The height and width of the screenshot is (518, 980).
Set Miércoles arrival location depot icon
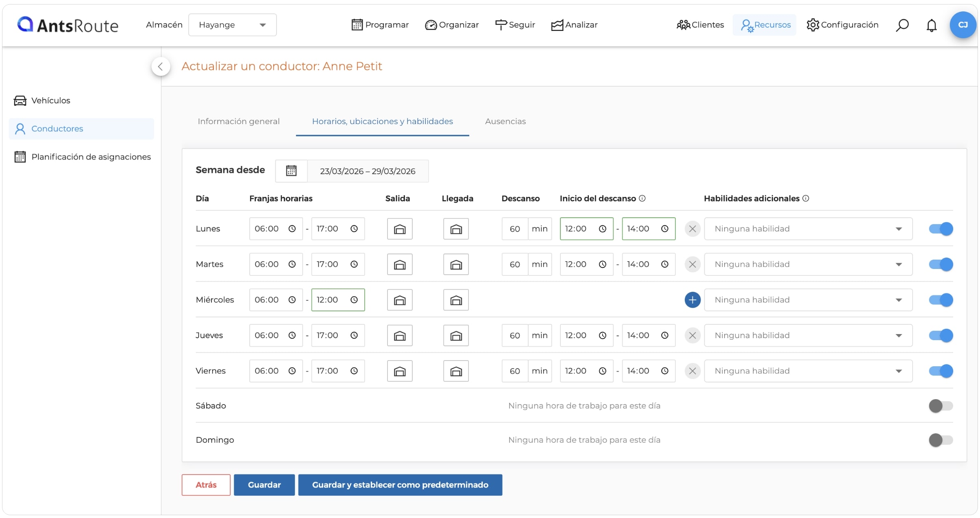click(456, 300)
